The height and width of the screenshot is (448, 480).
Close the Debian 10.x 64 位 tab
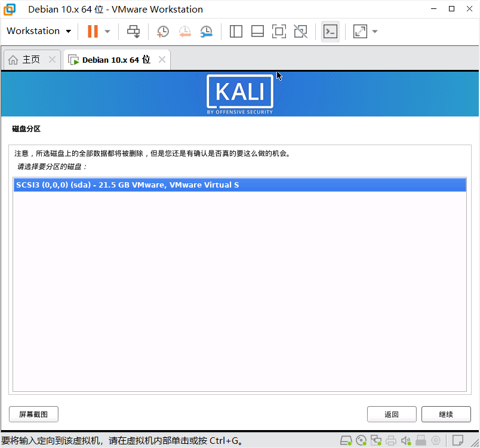tap(162, 59)
